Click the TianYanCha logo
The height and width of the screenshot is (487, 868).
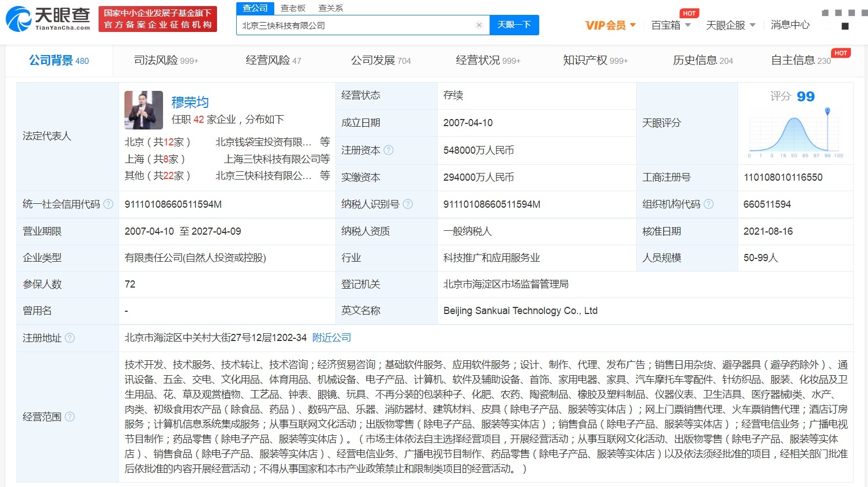[48, 19]
